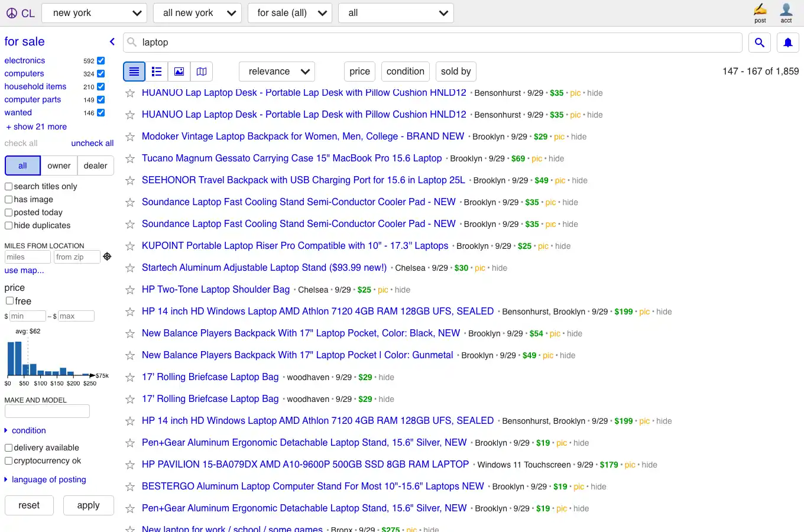The height and width of the screenshot is (532, 804).
Task: Switch to list view mode
Action: click(134, 72)
